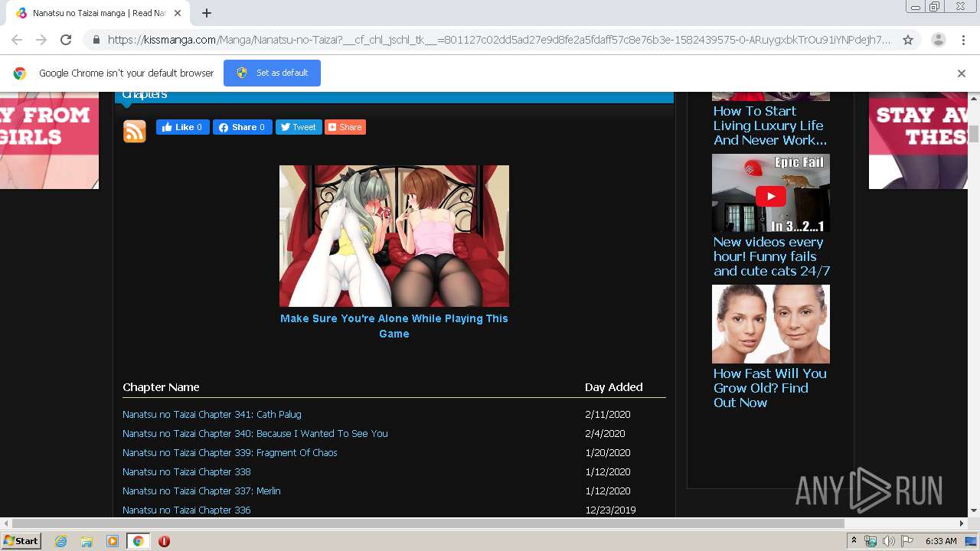
Task: Click the vertical scrollbar down arrow
Action: 974,510
